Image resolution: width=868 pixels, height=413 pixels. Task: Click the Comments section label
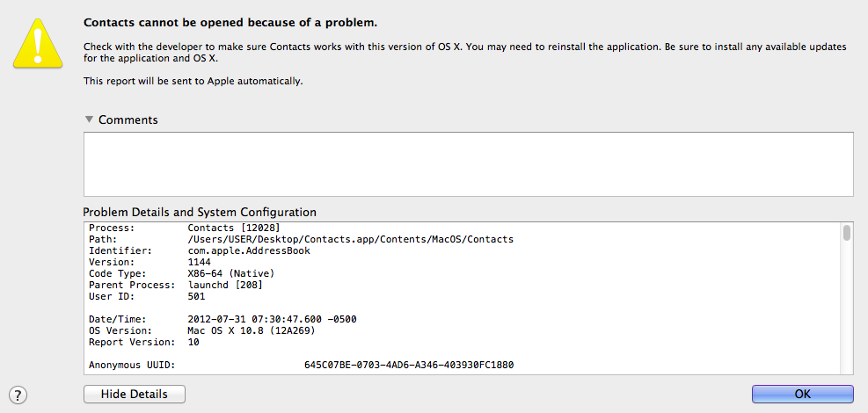pyautogui.click(x=128, y=120)
